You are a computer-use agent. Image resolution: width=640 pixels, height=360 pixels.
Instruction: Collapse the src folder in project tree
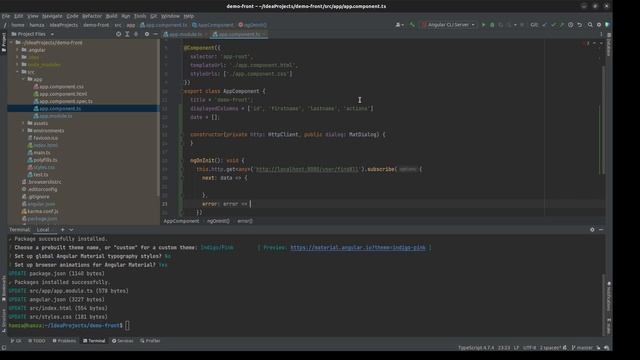(x=18, y=72)
